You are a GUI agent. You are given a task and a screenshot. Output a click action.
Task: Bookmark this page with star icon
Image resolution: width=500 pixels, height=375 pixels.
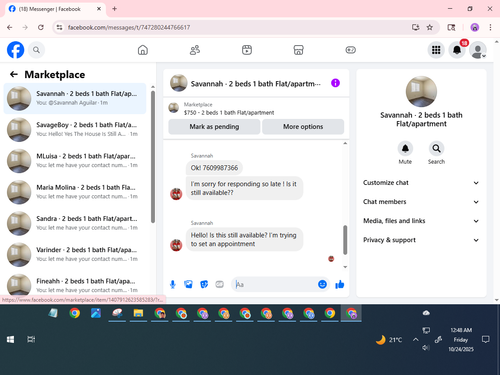430,27
